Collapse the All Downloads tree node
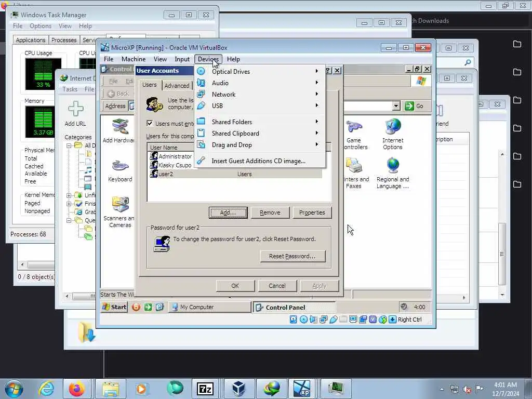The width and height of the screenshot is (532, 399). [69, 145]
